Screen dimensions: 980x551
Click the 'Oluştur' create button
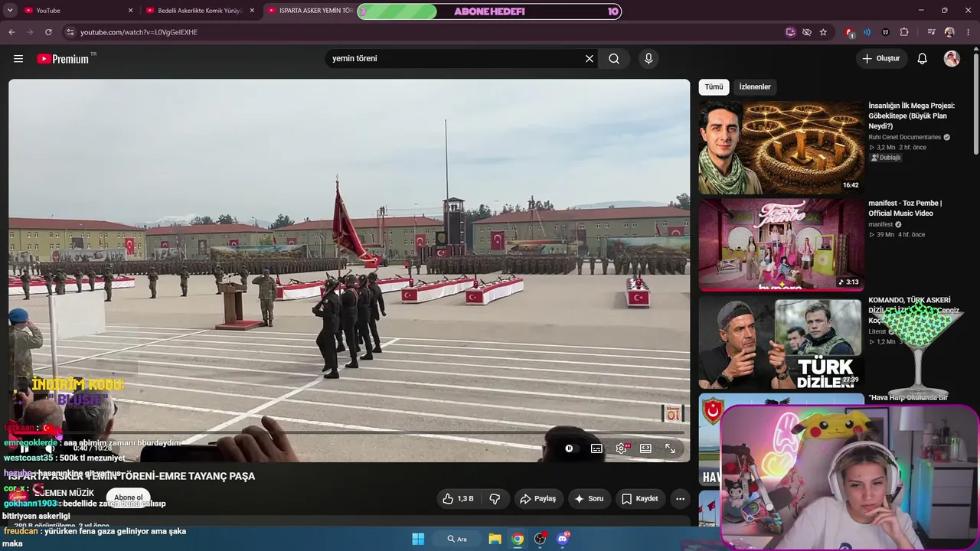pyautogui.click(x=881, y=59)
